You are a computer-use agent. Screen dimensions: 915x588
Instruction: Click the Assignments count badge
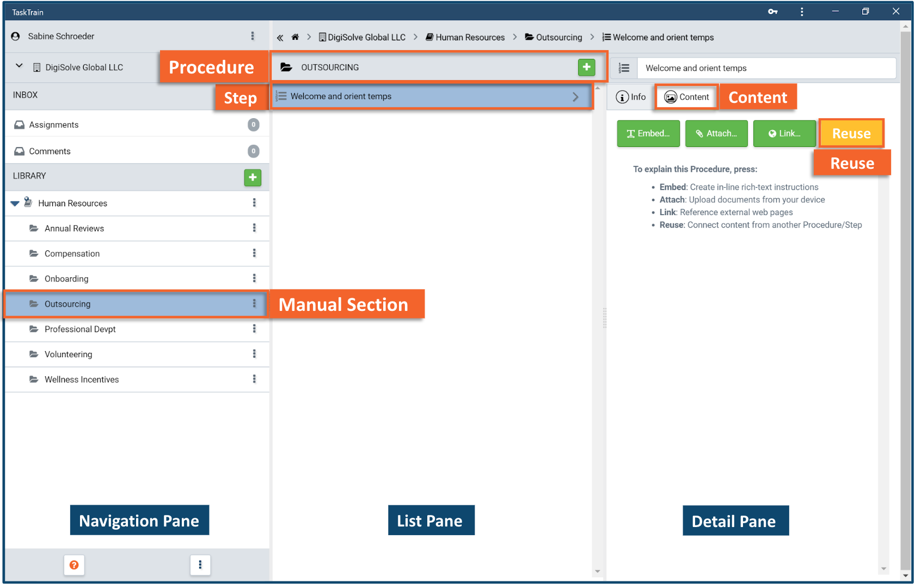(x=254, y=125)
